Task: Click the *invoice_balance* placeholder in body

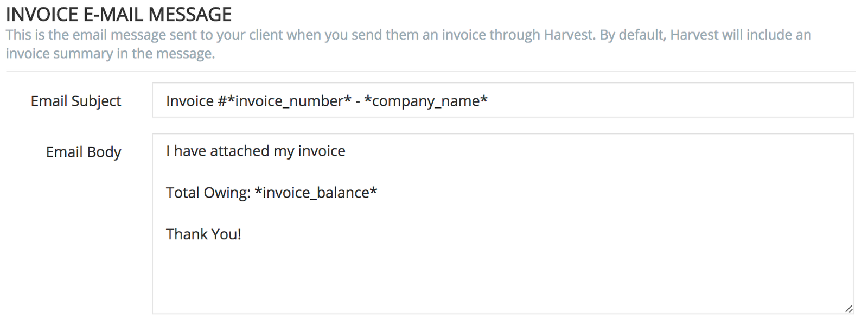Action: point(316,193)
